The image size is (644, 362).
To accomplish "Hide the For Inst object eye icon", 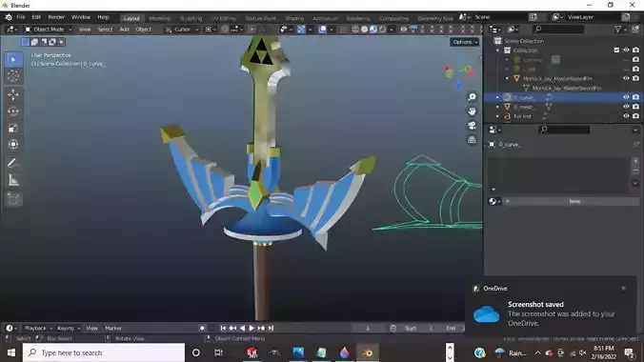I will [x=626, y=116].
